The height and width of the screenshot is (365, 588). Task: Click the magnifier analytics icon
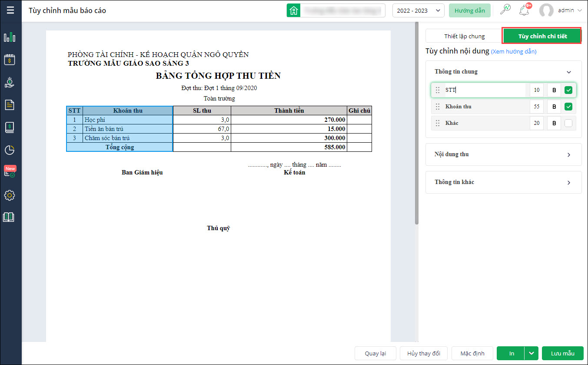pyautogui.click(x=505, y=10)
